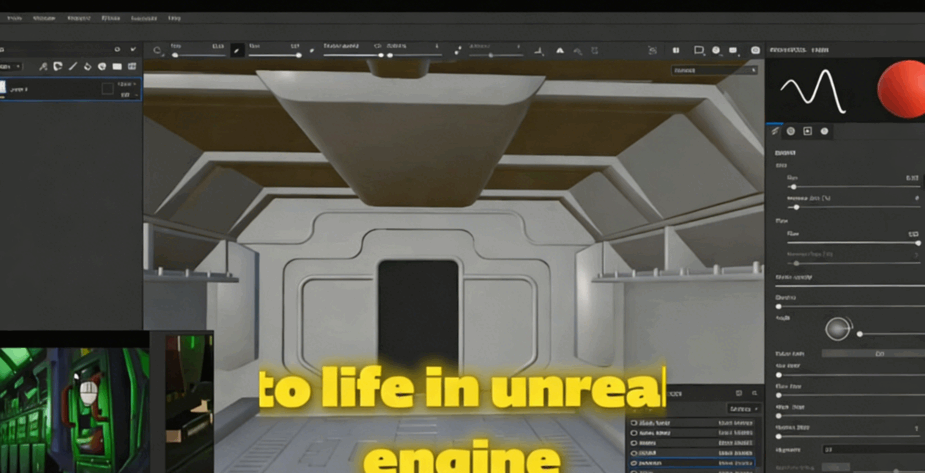Click the bottom properties input field right of the list
This screenshot has width=925, height=473.
pyautogui.click(x=873, y=449)
